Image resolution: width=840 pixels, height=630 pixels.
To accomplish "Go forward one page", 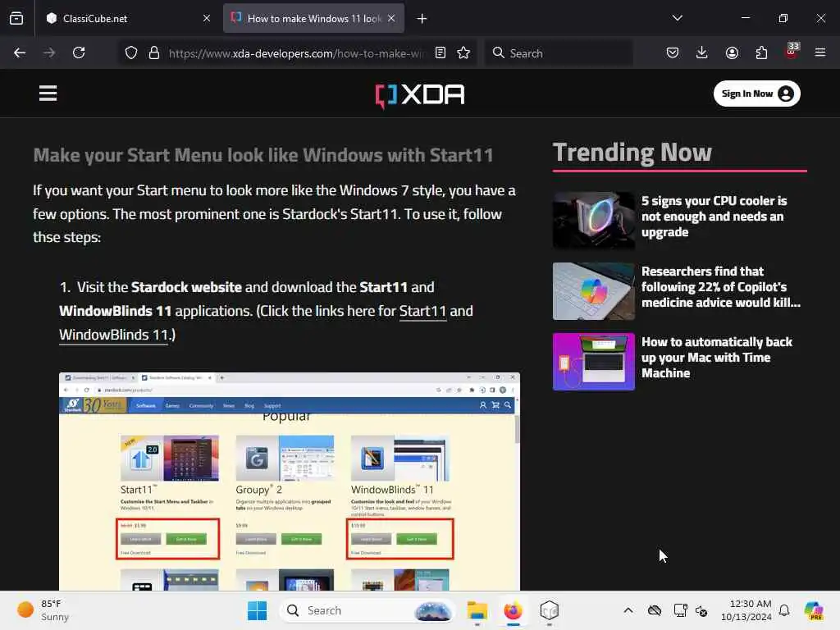I will pos(49,52).
